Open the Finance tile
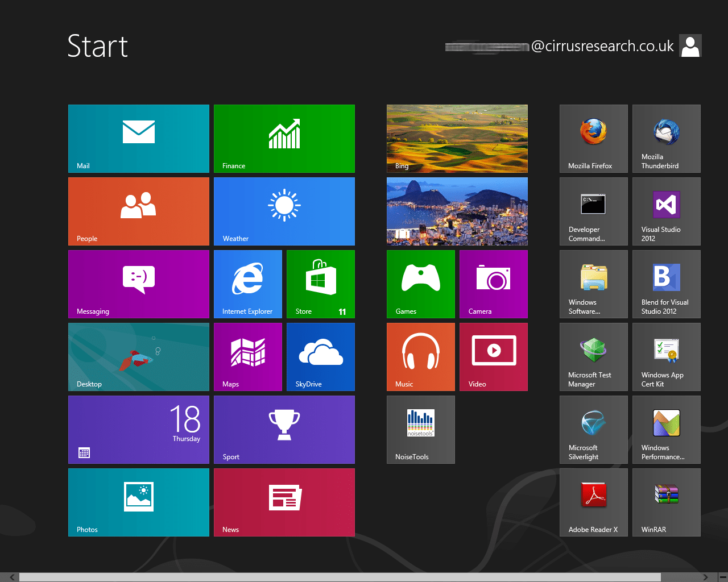Viewport: 728px width, 582px height. tap(284, 139)
